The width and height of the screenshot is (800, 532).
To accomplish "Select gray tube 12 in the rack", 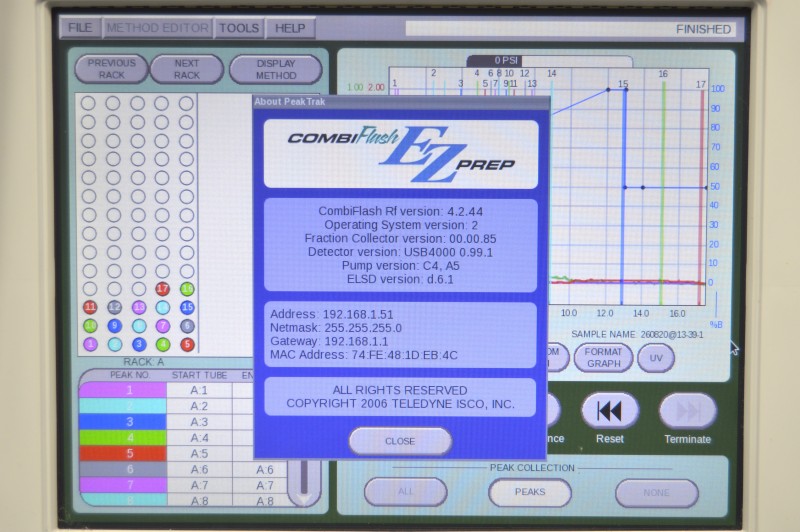I will [114, 307].
